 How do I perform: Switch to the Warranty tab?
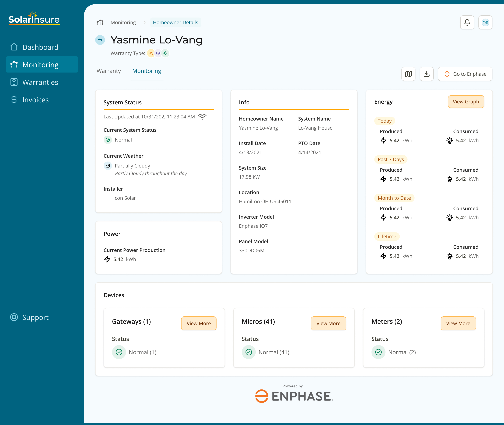(108, 71)
